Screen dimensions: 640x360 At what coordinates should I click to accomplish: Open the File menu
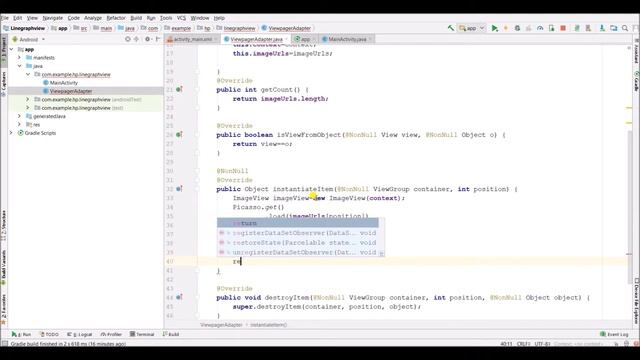click(4, 18)
